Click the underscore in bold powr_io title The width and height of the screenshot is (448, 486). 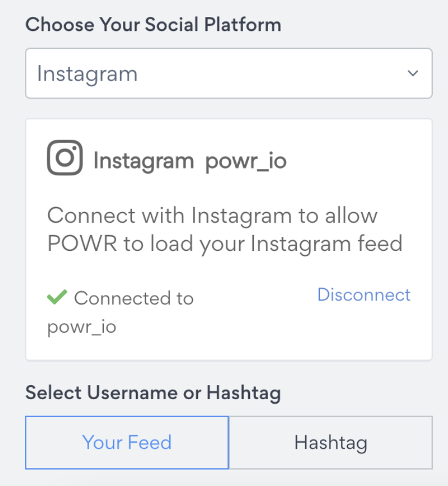(261, 170)
